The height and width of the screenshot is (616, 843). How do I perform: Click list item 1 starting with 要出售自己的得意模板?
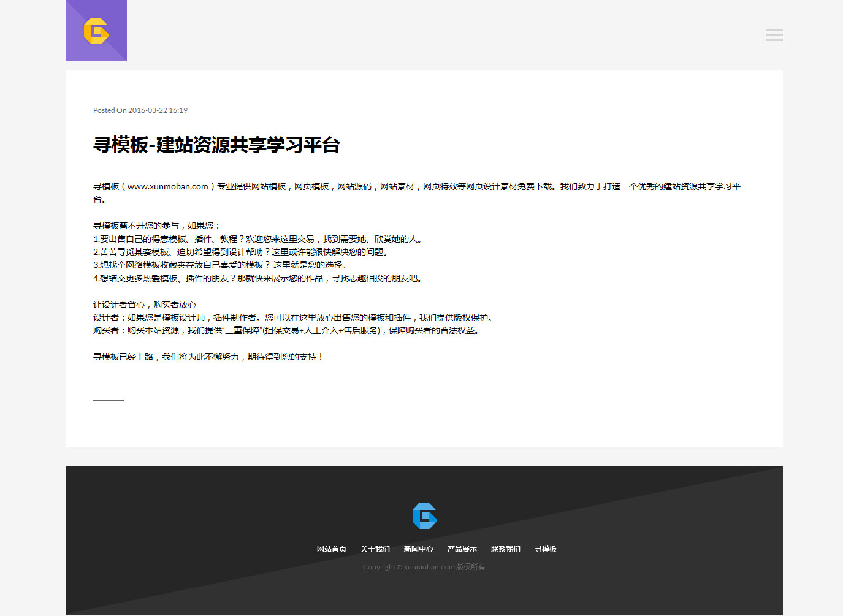tap(257, 239)
